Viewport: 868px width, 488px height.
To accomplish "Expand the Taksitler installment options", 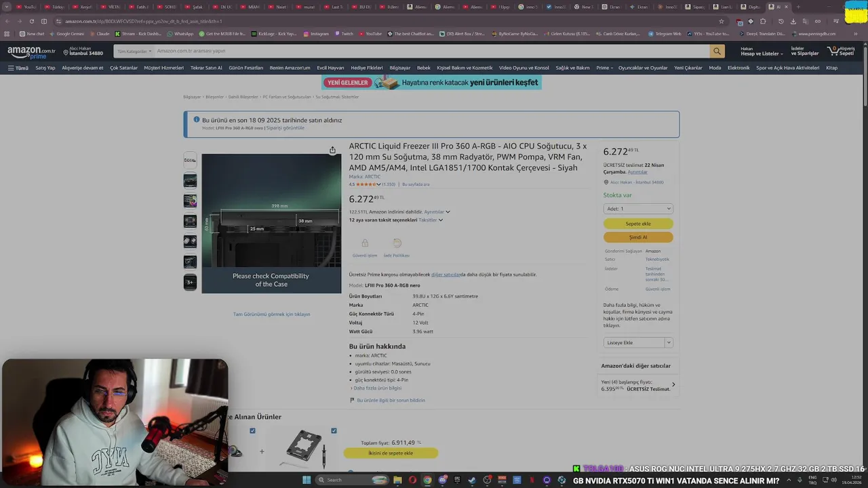I will pos(431,220).
